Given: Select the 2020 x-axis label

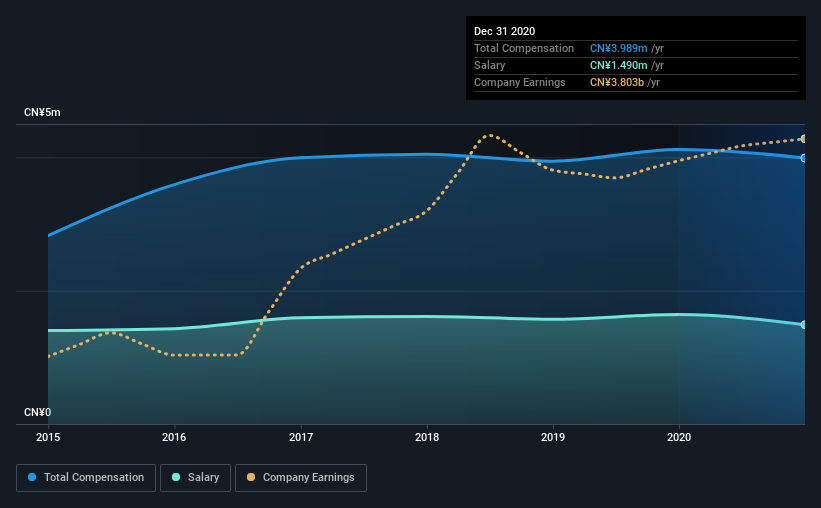Looking at the screenshot, I should (x=679, y=437).
